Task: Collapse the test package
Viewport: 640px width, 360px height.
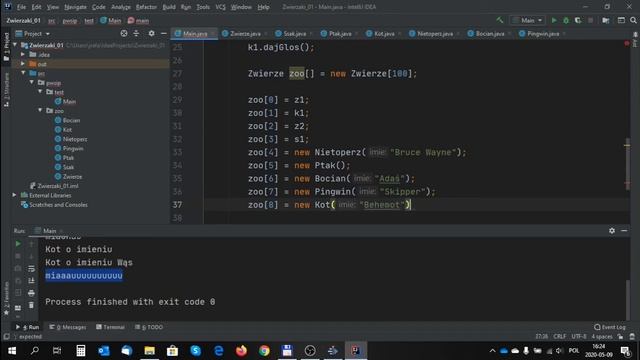Action: click(x=40, y=92)
